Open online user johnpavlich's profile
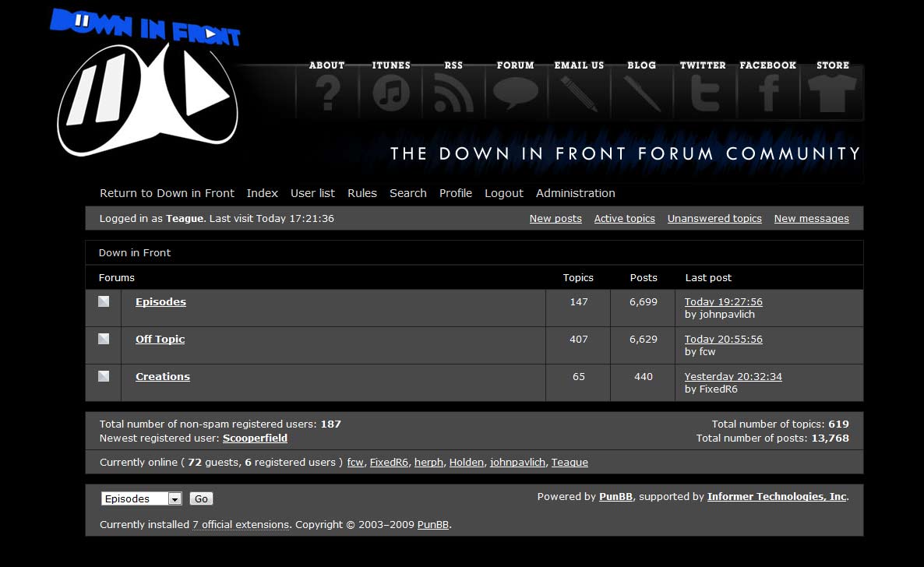This screenshot has width=924, height=567. (517, 462)
